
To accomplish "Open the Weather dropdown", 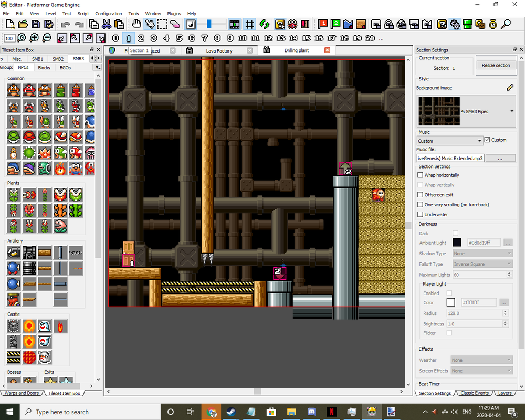I will [x=481, y=360].
